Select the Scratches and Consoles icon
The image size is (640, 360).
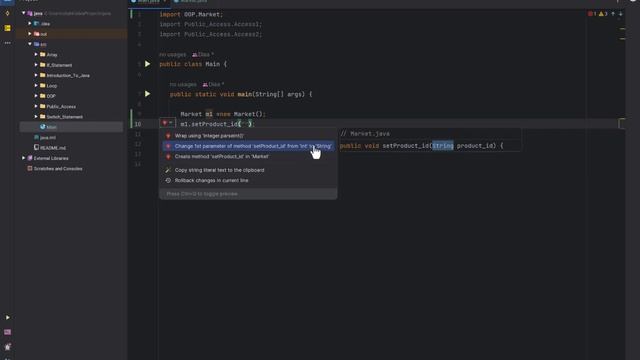coord(30,168)
